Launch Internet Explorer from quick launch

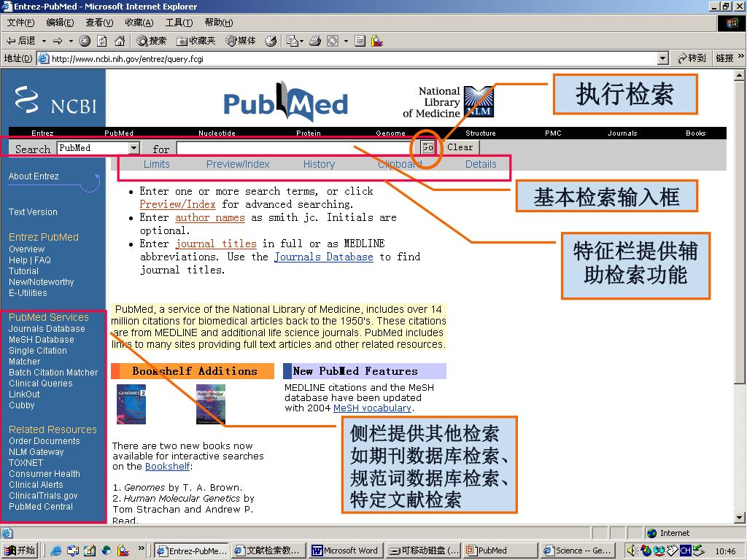click(55, 551)
